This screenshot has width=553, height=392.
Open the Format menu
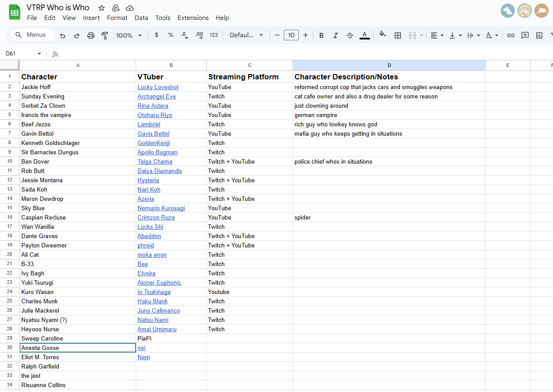(117, 18)
